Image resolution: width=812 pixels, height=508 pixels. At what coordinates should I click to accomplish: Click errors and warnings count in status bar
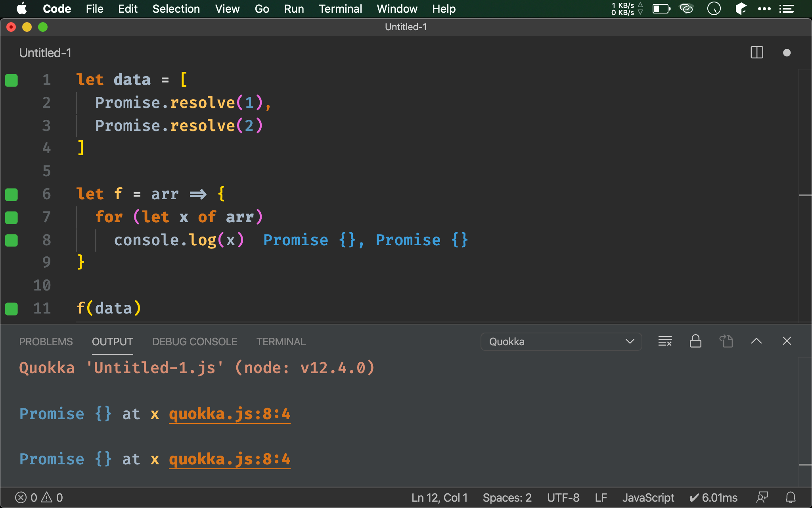pos(39,498)
